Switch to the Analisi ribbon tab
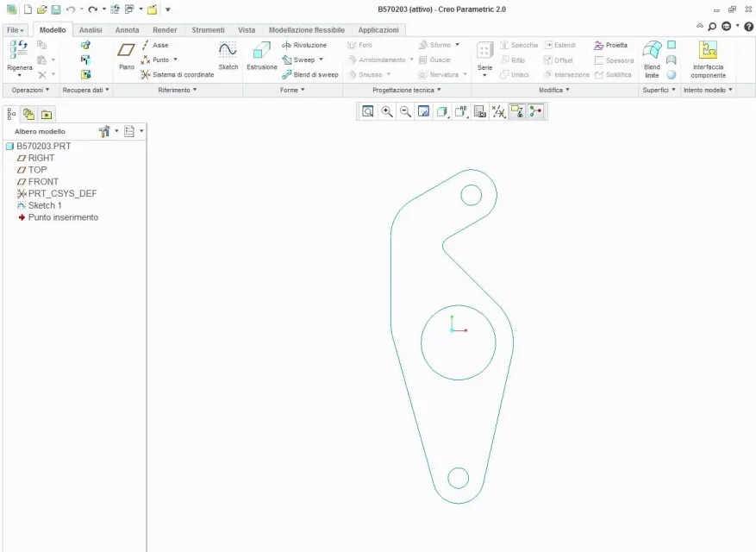Image resolution: width=756 pixels, height=552 pixels. 91,30
